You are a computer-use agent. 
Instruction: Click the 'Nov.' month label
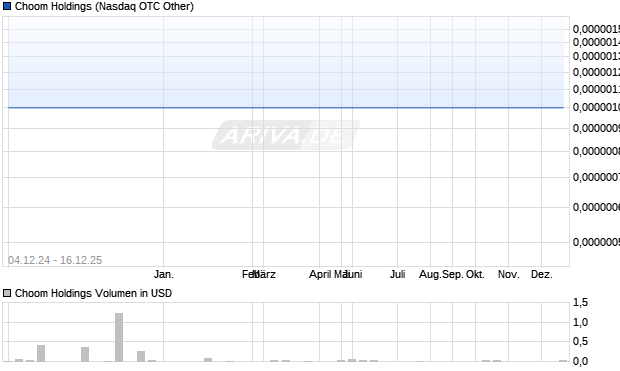click(508, 274)
